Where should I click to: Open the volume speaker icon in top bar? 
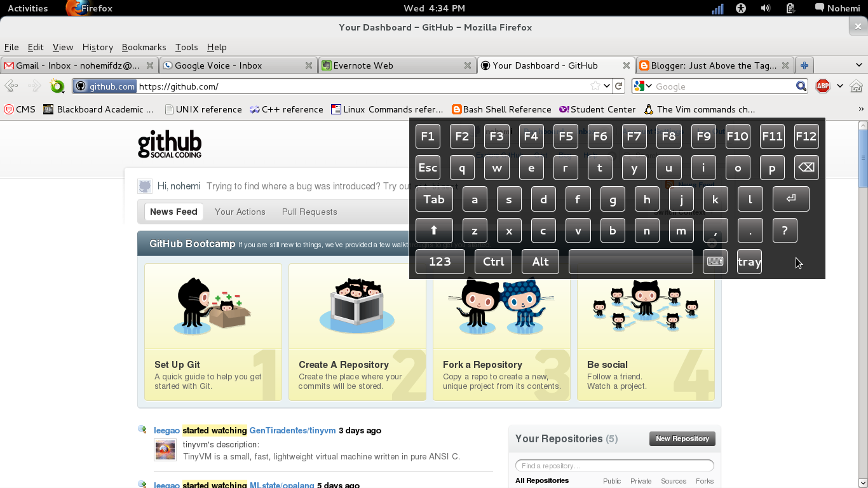coord(766,8)
